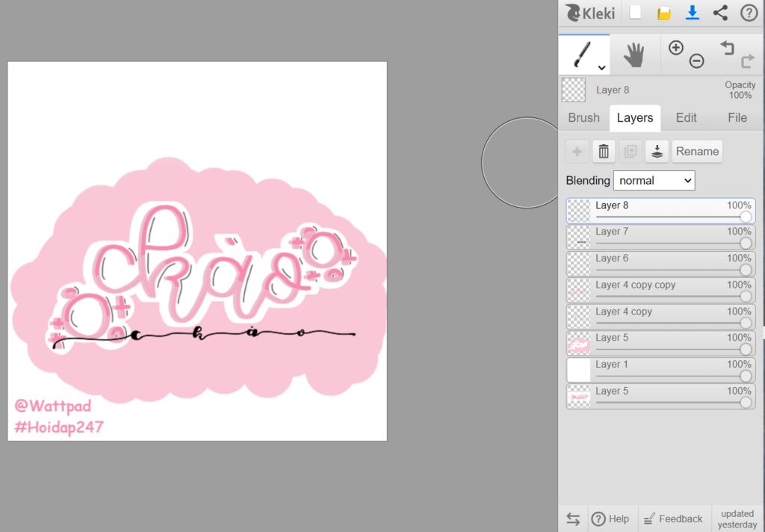This screenshot has width=765, height=532.
Task: Open the File tab
Action: tap(737, 117)
